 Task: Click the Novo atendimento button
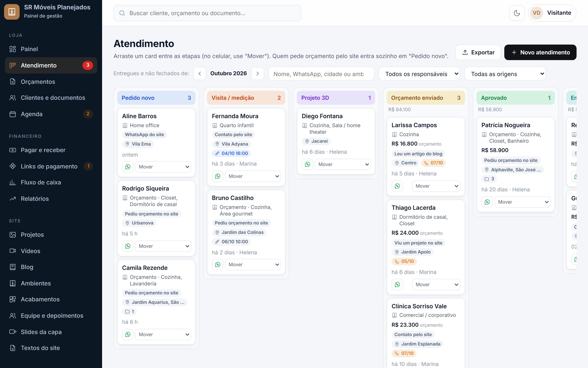540,52
